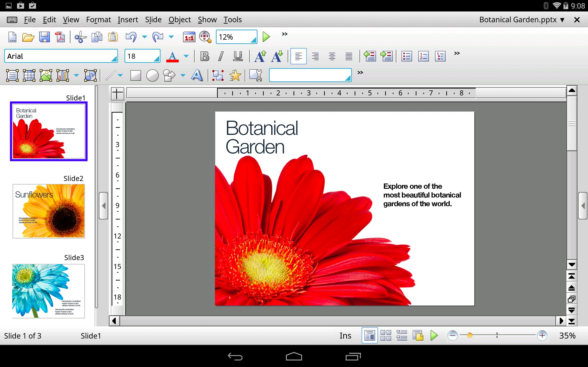Start the slide show

click(x=266, y=37)
